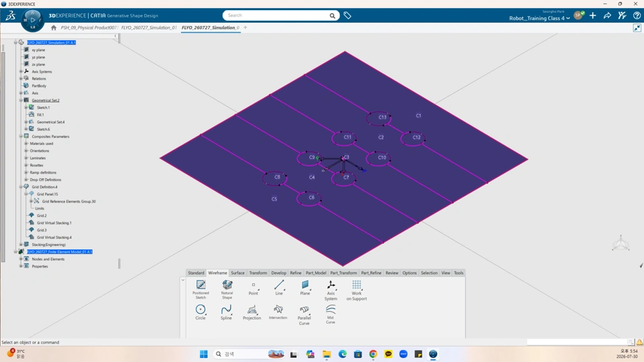Click the tag icon beside search
The height and width of the screenshot is (362, 644).
pos(347,15)
